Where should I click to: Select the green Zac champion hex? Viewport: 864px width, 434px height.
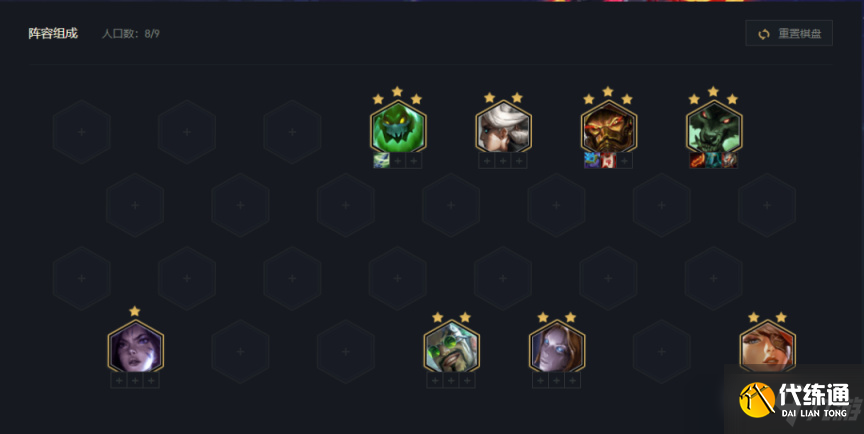[398, 127]
